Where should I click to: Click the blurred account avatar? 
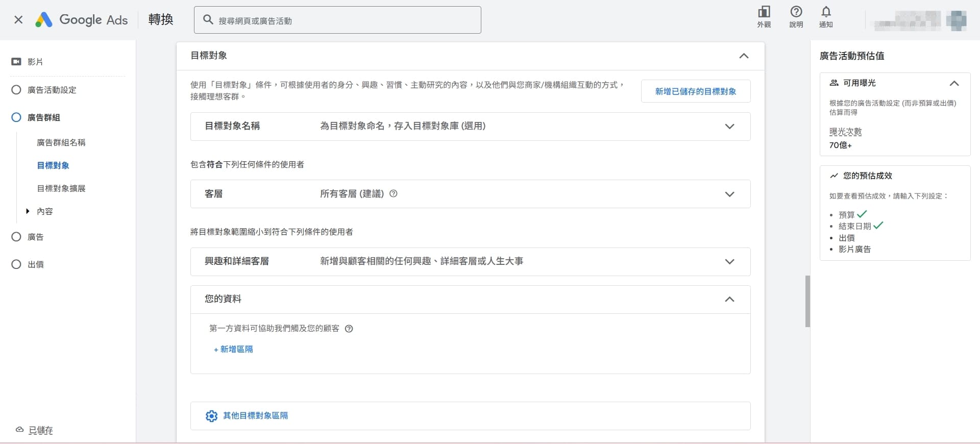click(956, 20)
